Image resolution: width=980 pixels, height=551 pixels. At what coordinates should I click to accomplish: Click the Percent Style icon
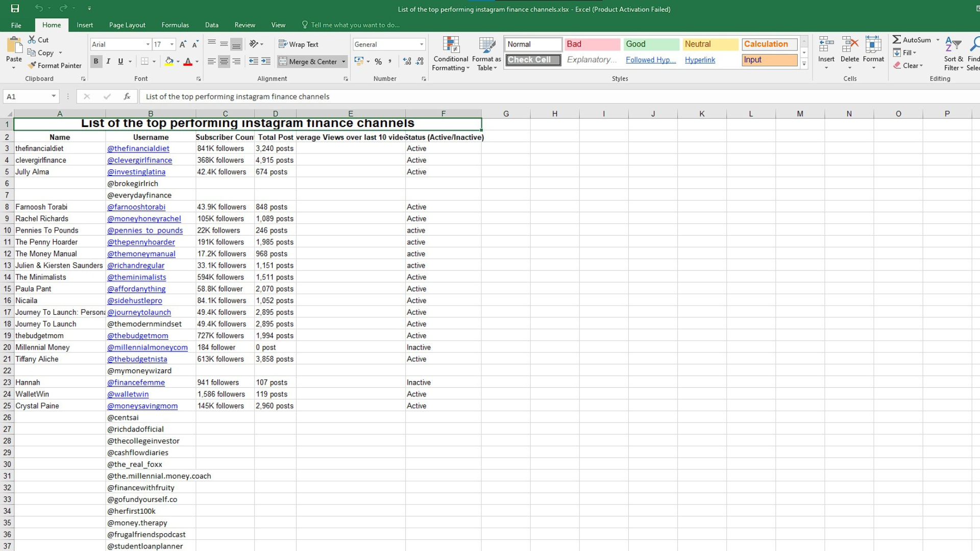point(378,61)
